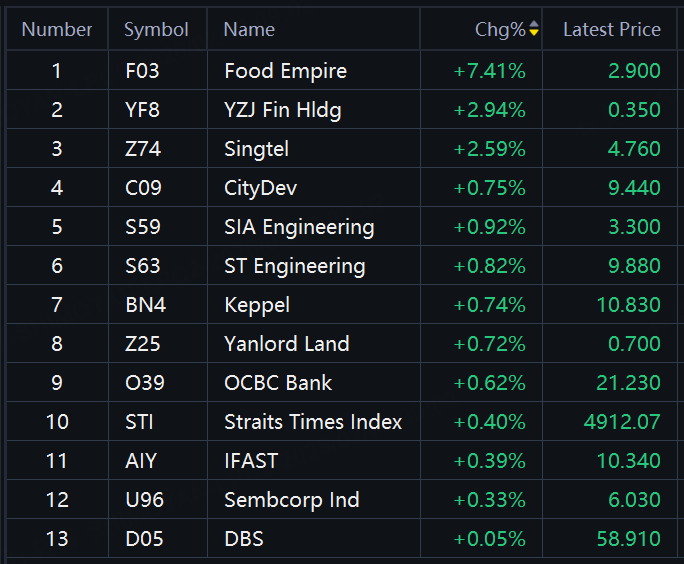Open SIA Engineering stock details
Screen dimensions: 684x564
pyautogui.click(x=299, y=227)
